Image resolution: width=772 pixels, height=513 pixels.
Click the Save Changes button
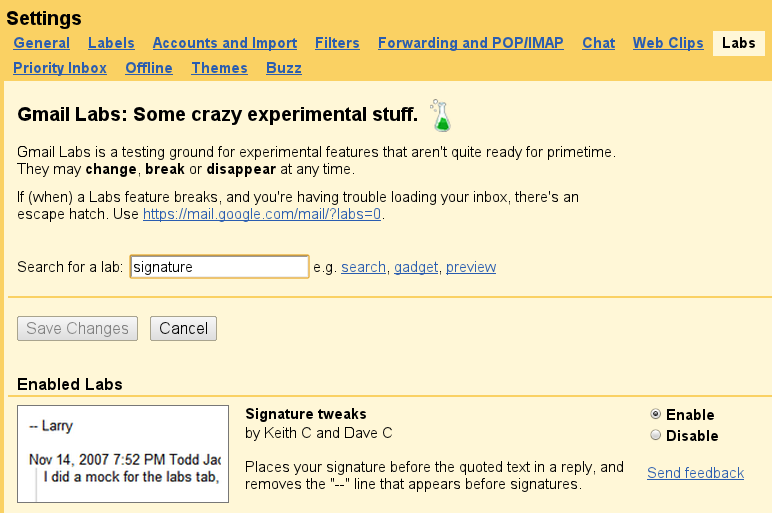click(x=77, y=328)
